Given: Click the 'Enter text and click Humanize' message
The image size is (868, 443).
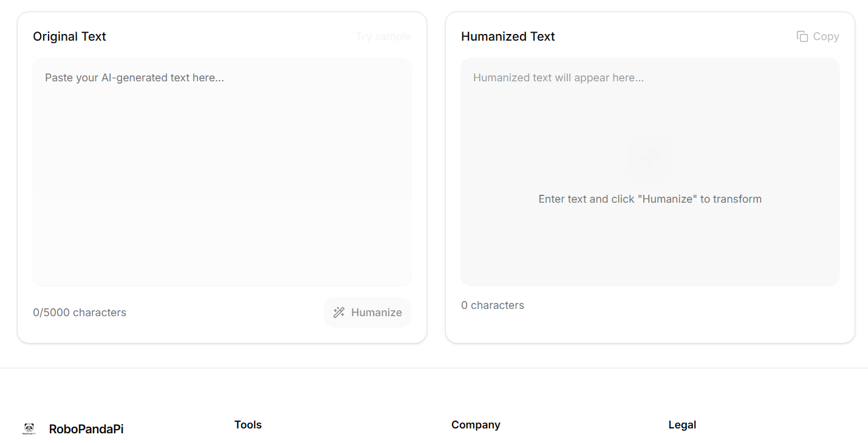Looking at the screenshot, I should (650, 198).
